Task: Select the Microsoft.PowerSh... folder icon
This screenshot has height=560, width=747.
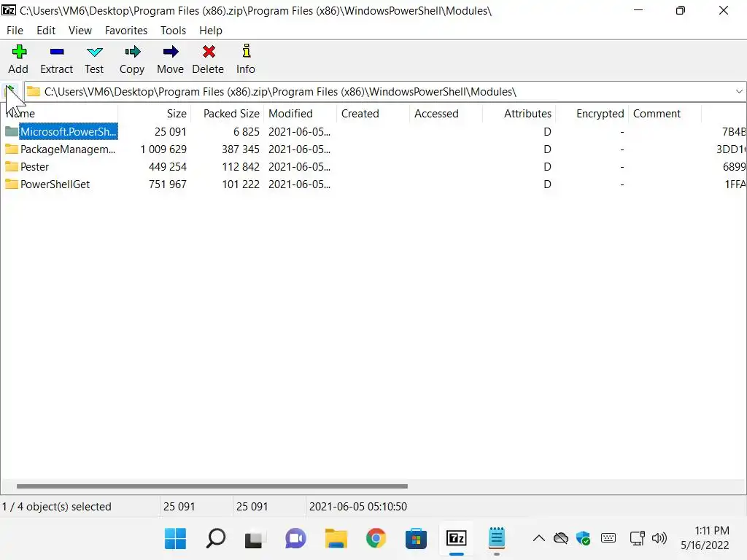Action: (12, 131)
